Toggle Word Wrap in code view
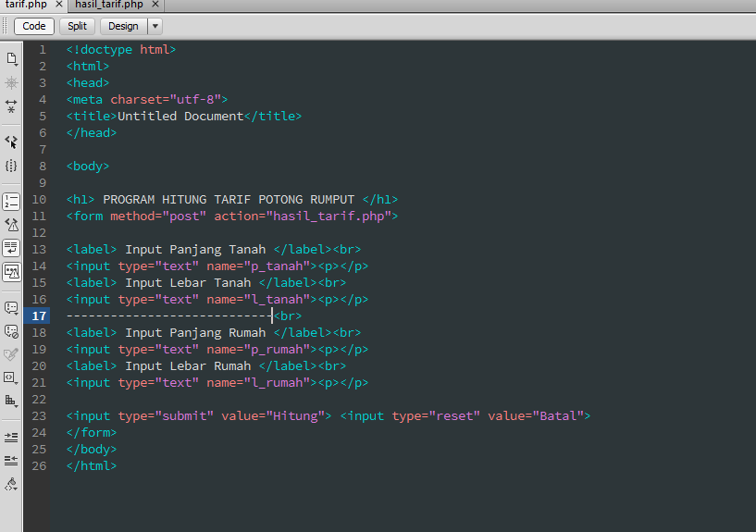 [11, 248]
